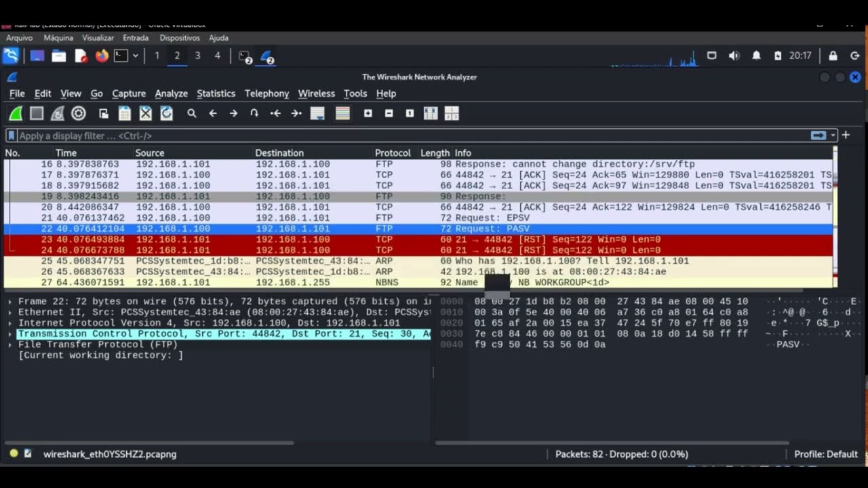
Task: Close this capture file icon
Action: pos(146,114)
